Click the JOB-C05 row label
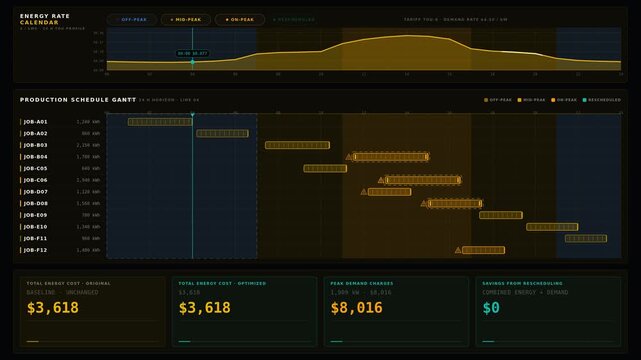The image size is (641, 360). [x=35, y=168]
